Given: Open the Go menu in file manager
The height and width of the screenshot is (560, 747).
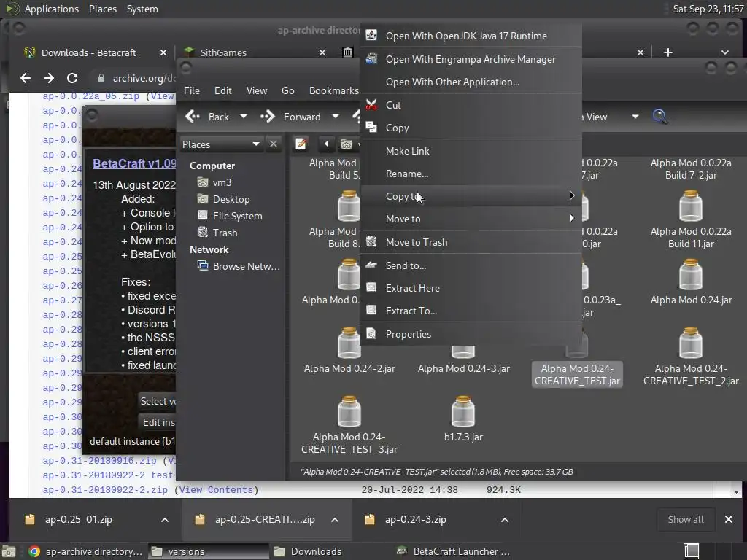Looking at the screenshot, I should click(287, 90).
